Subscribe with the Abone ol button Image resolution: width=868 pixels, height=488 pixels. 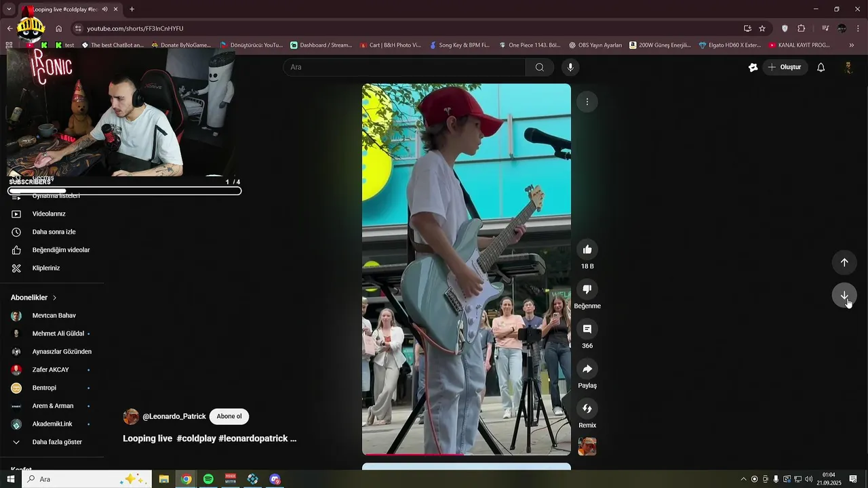229,416
